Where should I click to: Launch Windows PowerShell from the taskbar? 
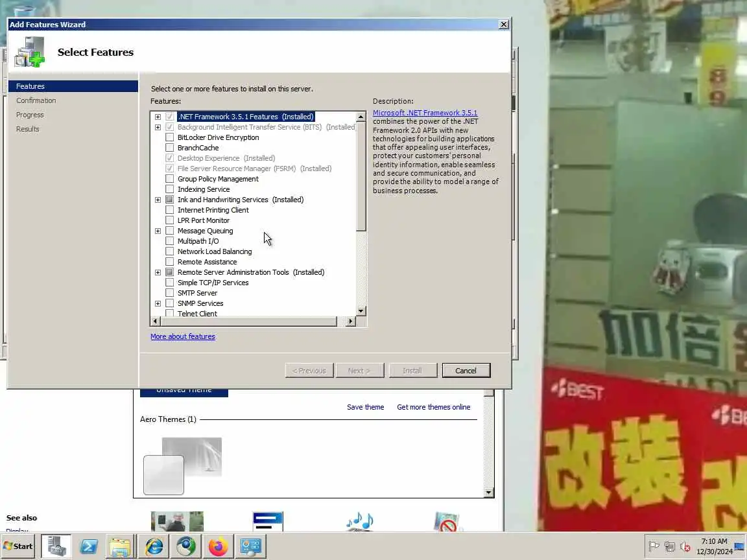[x=89, y=546]
